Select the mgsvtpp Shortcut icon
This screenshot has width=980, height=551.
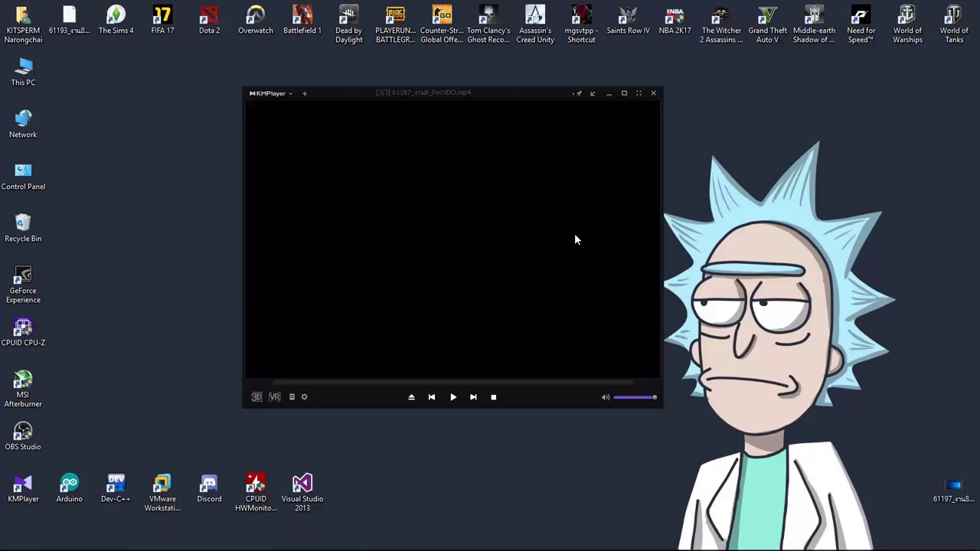click(x=581, y=24)
